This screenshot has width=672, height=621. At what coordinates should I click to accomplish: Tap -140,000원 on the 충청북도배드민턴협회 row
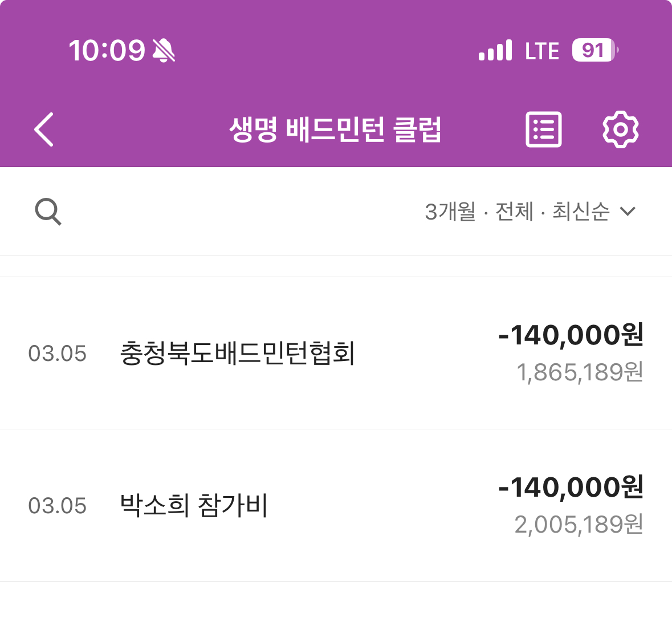pyautogui.click(x=571, y=335)
